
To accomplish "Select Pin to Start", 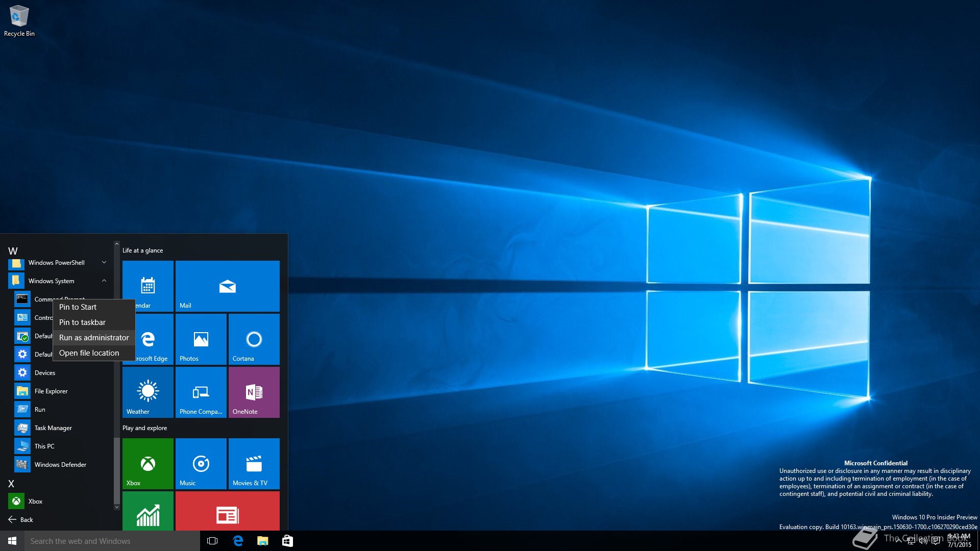I will tap(94, 307).
